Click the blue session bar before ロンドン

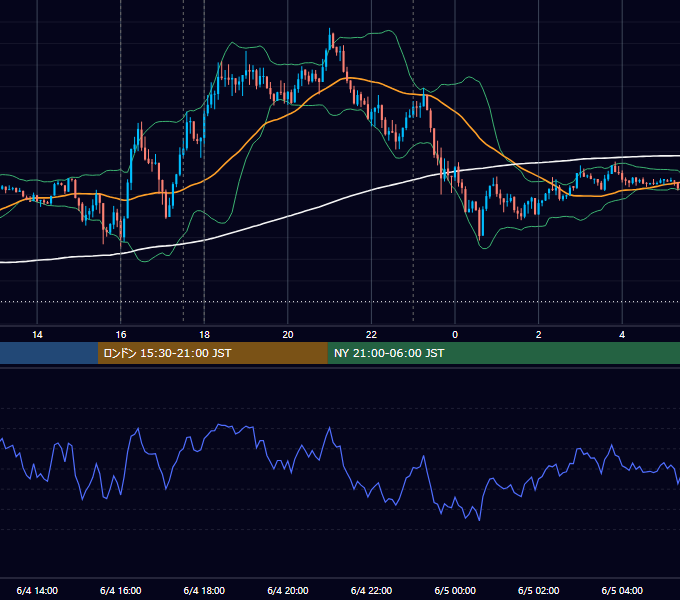(49, 353)
